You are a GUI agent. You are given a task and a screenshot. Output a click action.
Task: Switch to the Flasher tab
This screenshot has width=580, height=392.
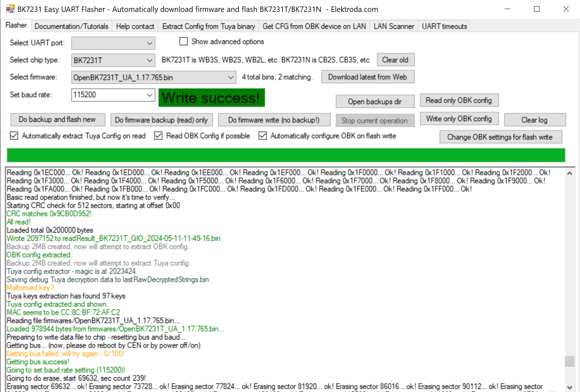pyautogui.click(x=16, y=25)
